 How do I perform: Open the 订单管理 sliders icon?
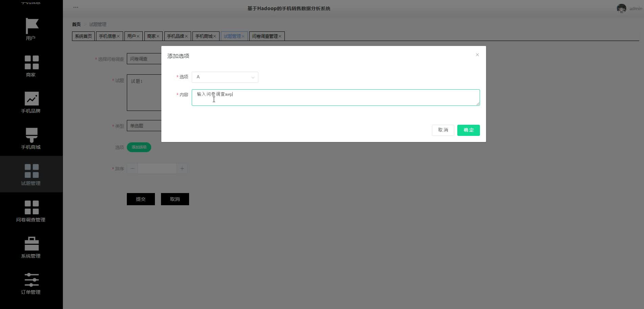coord(31,280)
